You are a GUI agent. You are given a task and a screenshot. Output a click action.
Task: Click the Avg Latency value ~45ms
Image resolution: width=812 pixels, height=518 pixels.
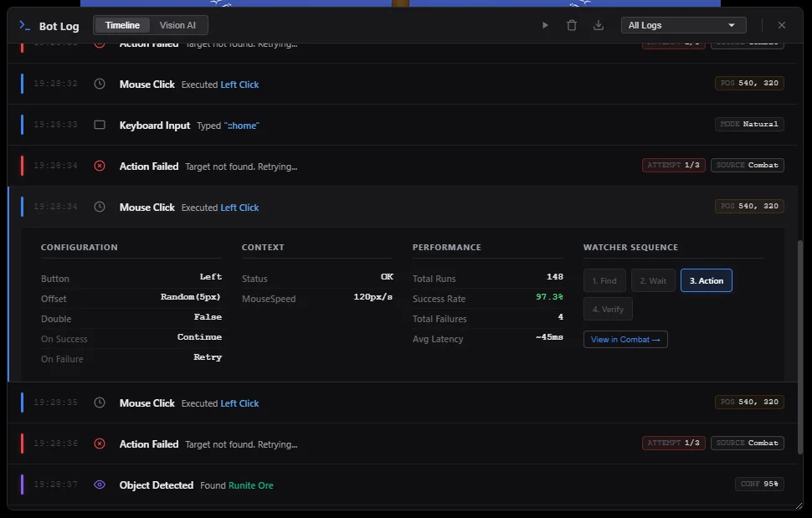click(x=549, y=337)
